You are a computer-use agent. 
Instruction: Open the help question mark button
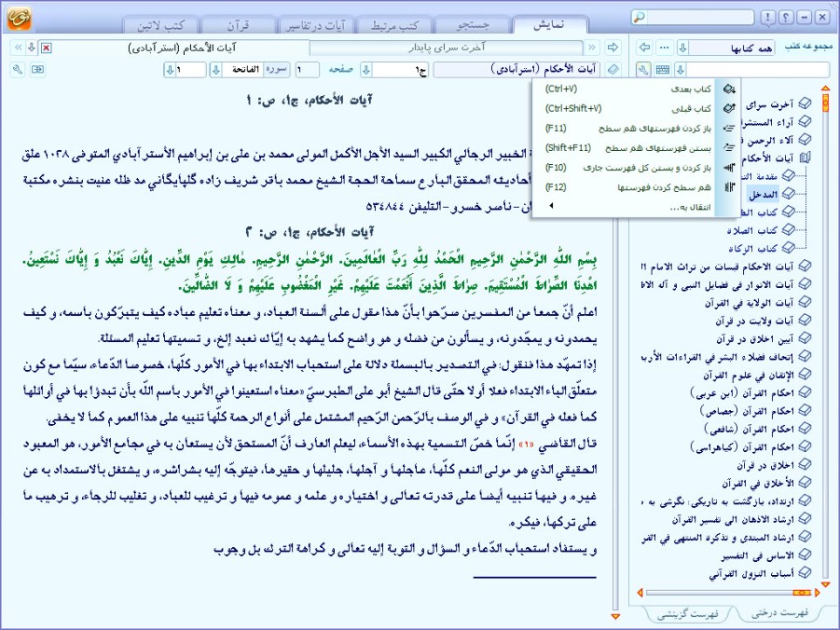click(786, 18)
